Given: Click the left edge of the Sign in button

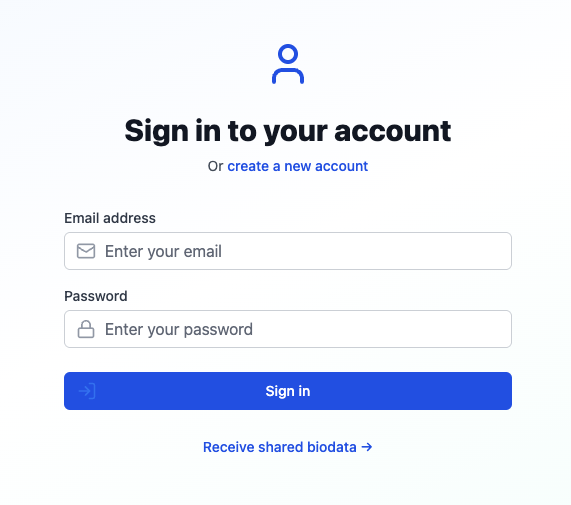Looking at the screenshot, I should (69, 391).
